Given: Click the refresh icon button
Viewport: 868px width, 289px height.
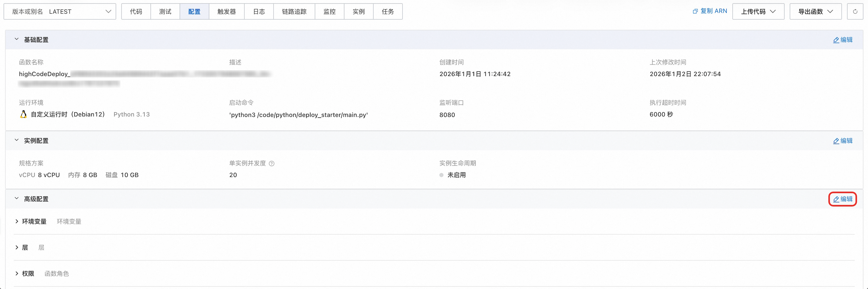Looking at the screenshot, I should coord(855,11).
